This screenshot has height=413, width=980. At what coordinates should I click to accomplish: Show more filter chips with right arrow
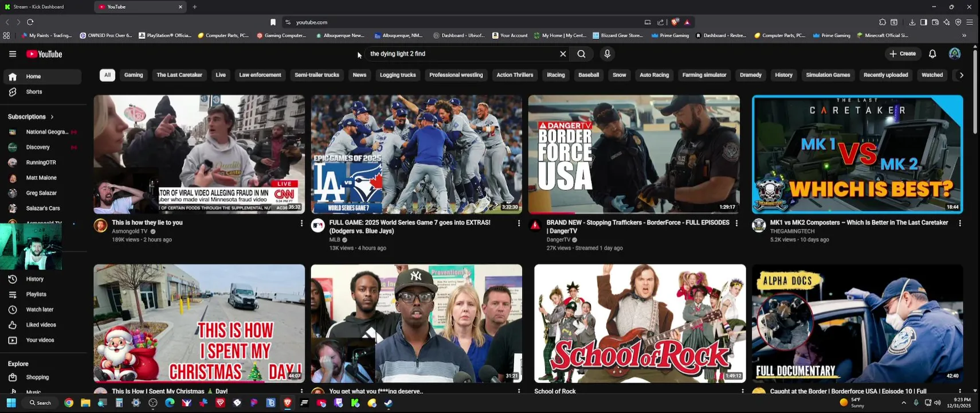962,75
